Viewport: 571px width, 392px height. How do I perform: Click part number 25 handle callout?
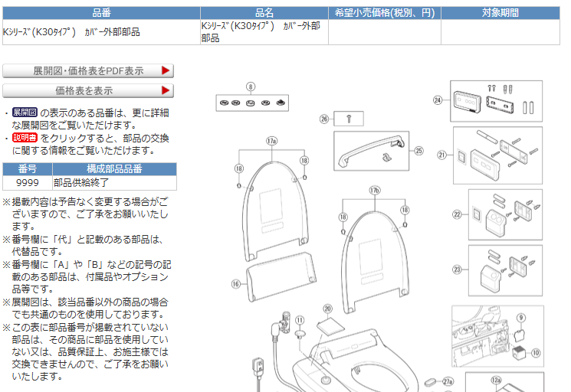[418, 151]
